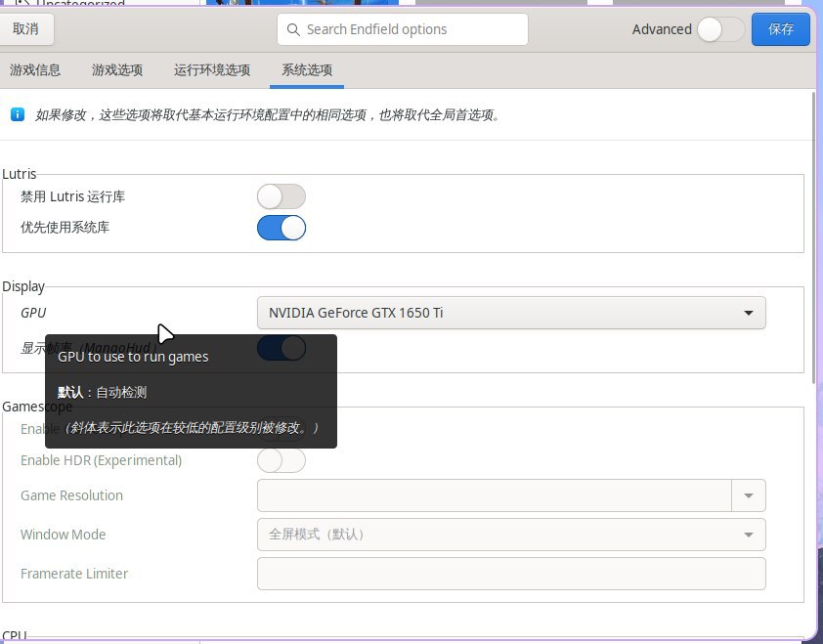Switch to the 游戏信息 tab
Screen dimensions: 823x644
click(x=35, y=70)
